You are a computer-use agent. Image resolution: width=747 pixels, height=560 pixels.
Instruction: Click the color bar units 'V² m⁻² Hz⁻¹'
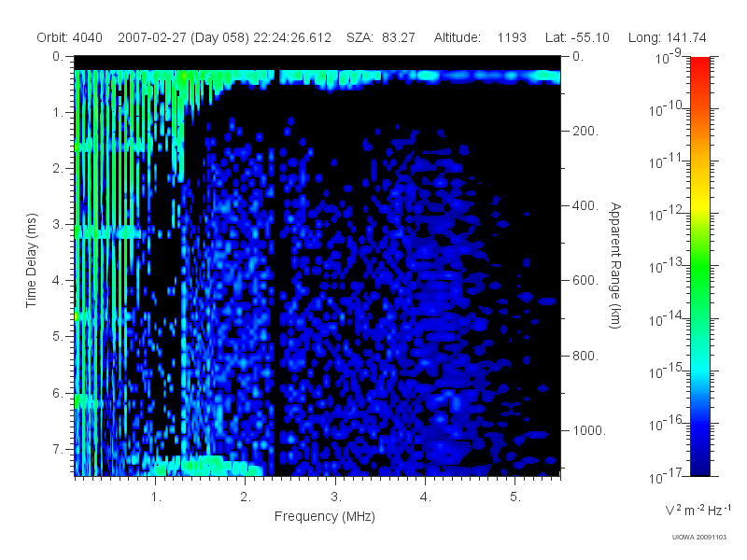pos(698,510)
